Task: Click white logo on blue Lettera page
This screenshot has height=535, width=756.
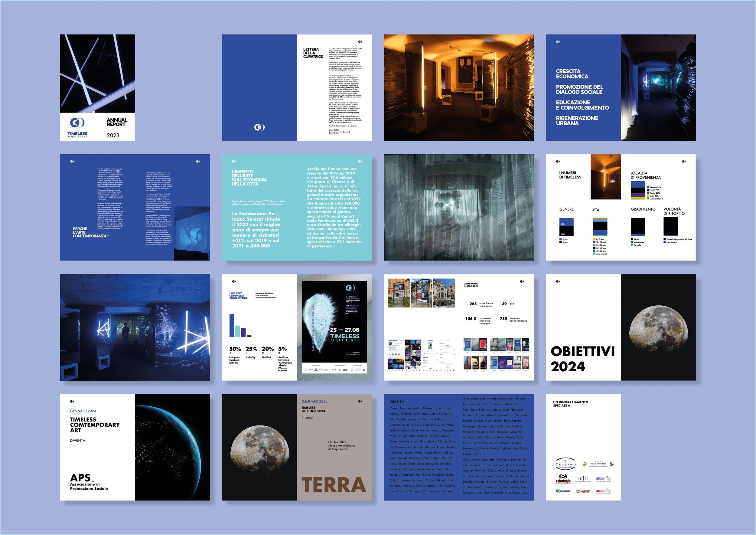Action: point(259,127)
